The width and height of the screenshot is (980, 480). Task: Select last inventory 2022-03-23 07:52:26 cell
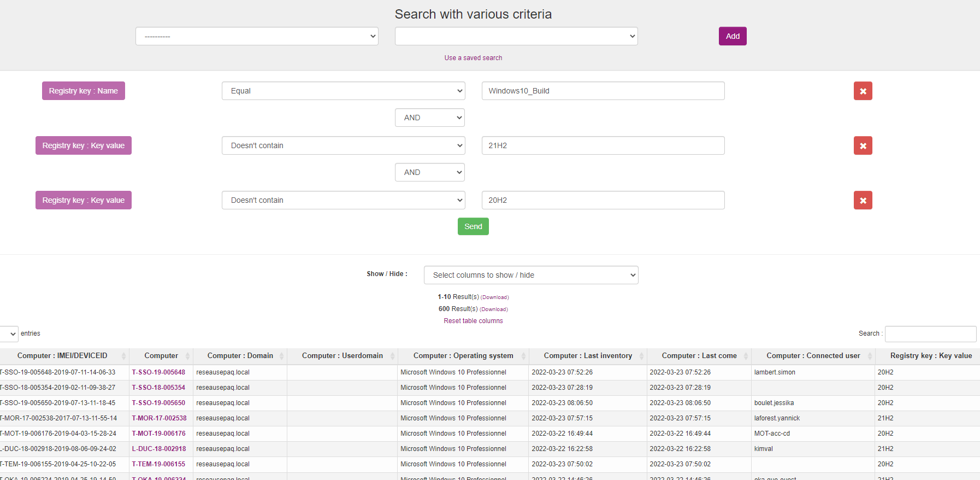pyautogui.click(x=588, y=372)
